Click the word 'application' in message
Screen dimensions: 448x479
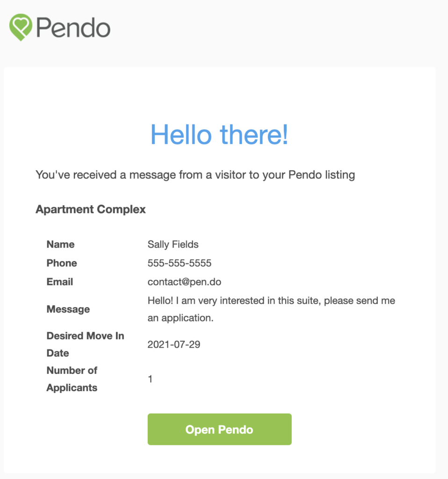[x=187, y=318]
